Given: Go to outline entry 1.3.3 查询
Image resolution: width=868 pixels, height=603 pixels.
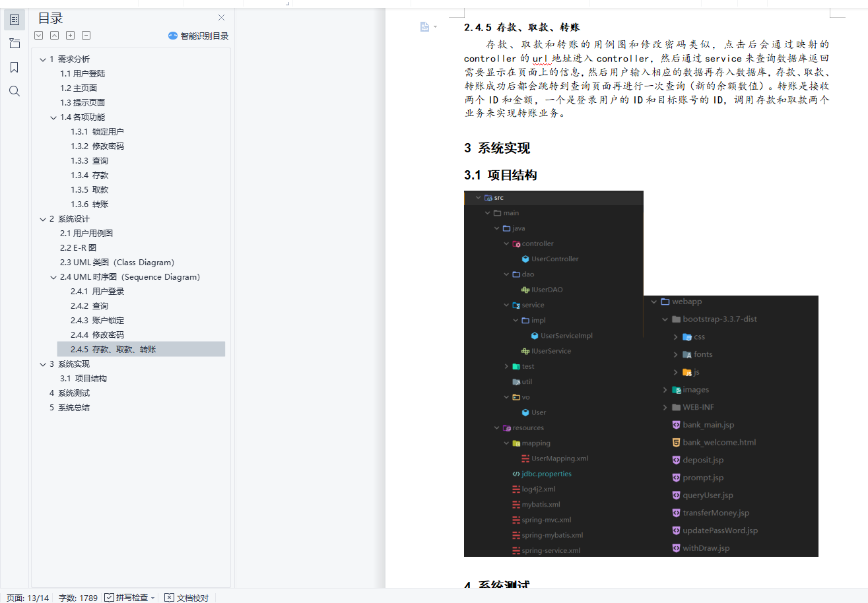Looking at the screenshot, I should [89, 160].
